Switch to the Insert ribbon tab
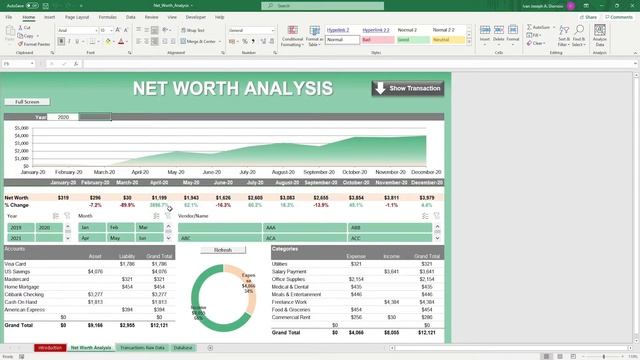 (x=49, y=17)
